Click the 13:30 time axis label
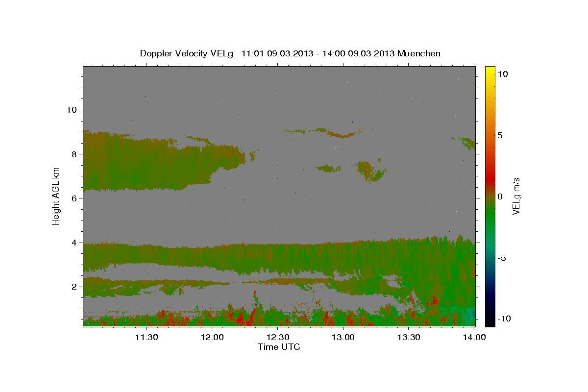 coord(409,337)
